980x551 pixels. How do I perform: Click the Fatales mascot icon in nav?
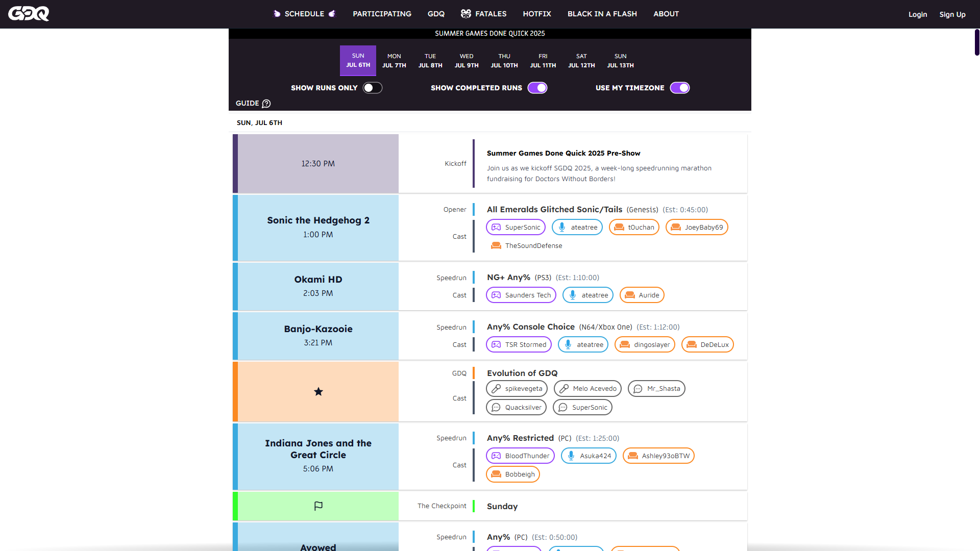pyautogui.click(x=466, y=14)
